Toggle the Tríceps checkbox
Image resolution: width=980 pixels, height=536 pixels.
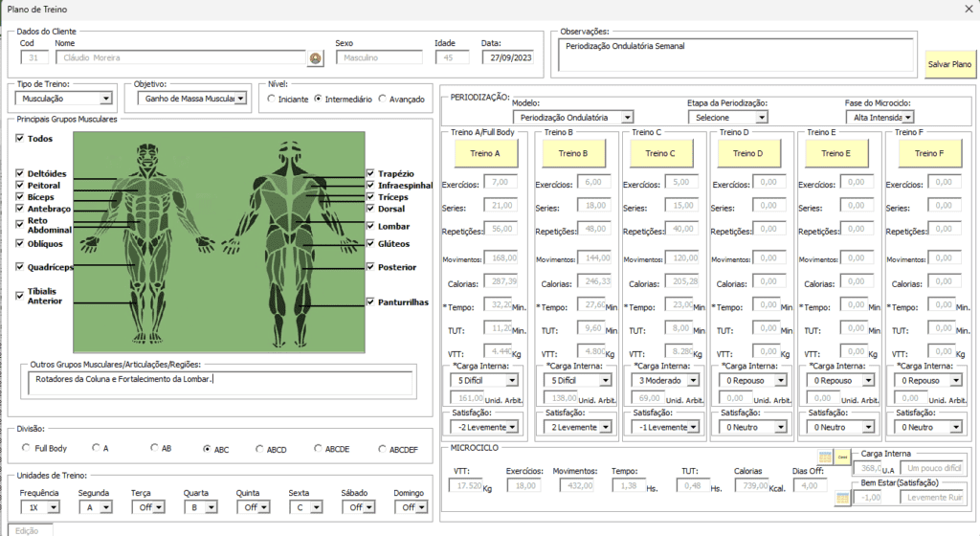click(x=370, y=196)
